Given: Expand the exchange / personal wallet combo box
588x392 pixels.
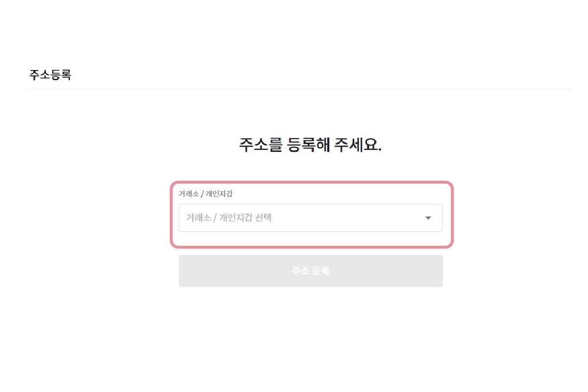Looking at the screenshot, I should (311, 218).
